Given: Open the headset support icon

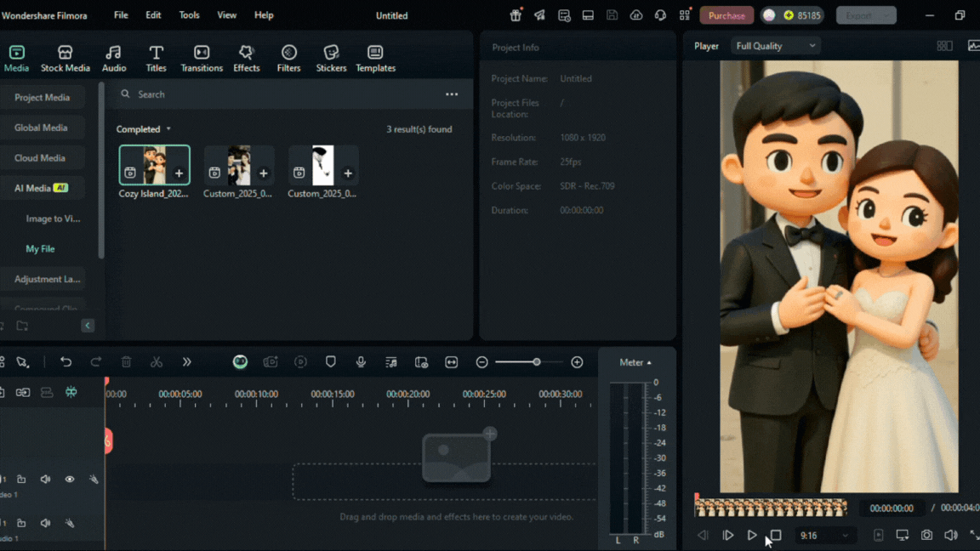Looking at the screenshot, I should pyautogui.click(x=660, y=15).
